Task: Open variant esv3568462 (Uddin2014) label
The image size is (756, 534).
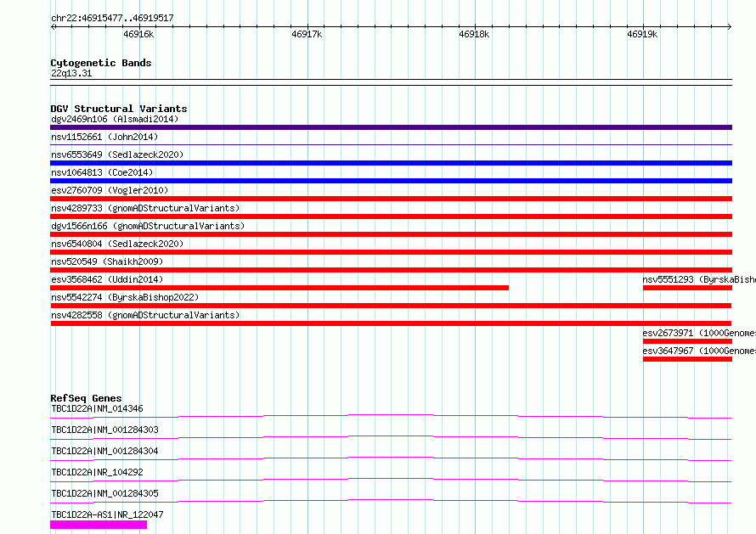Action: (107, 279)
